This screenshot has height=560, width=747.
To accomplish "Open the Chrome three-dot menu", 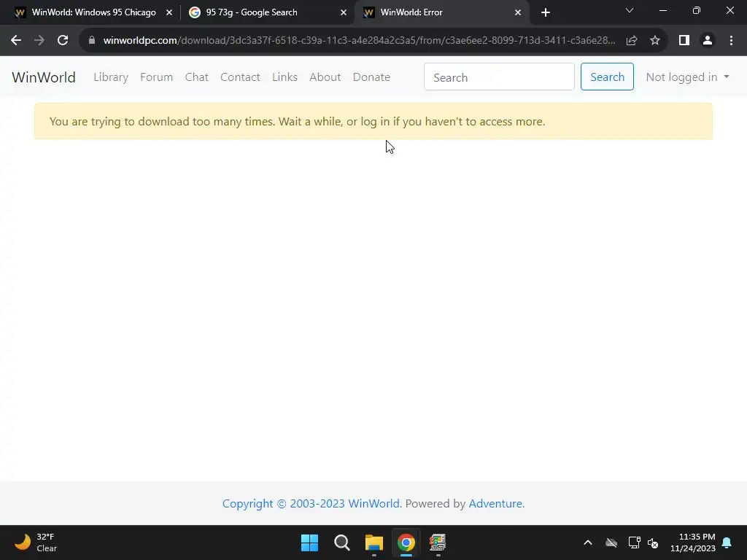I will coord(731,41).
